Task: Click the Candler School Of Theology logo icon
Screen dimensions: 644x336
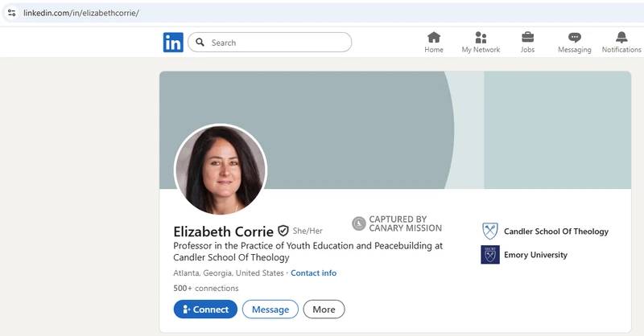Action: point(490,232)
